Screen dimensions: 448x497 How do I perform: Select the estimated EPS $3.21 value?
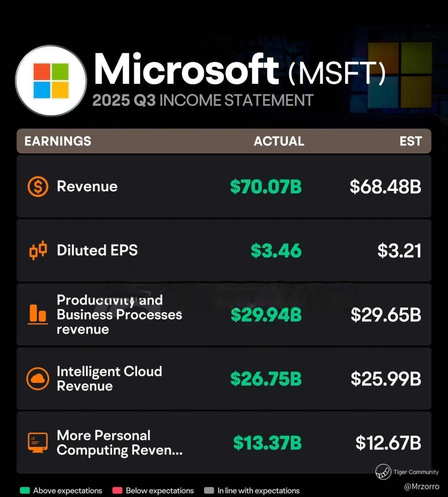[x=399, y=251]
